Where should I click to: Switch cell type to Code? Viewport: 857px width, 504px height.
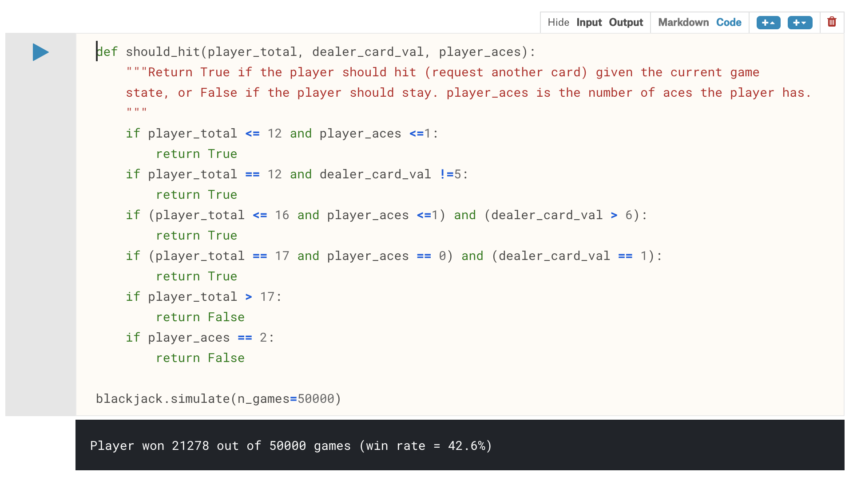(x=729, y=23)
